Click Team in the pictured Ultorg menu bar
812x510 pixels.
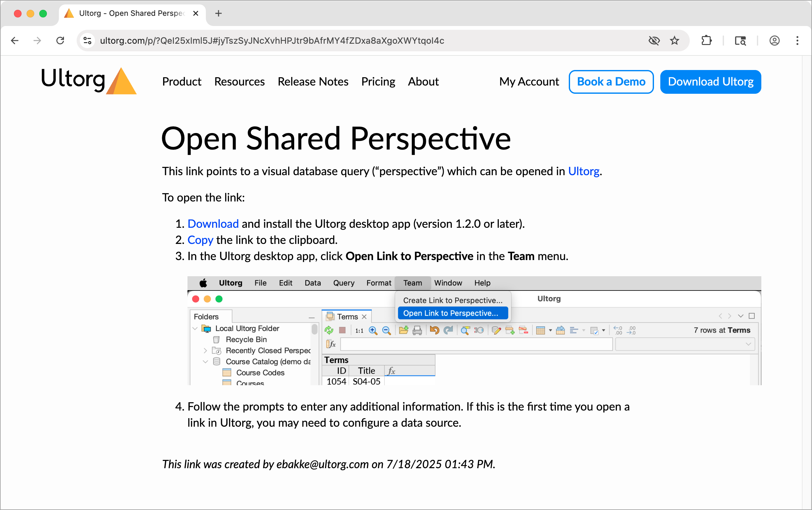tap(412, 283)
